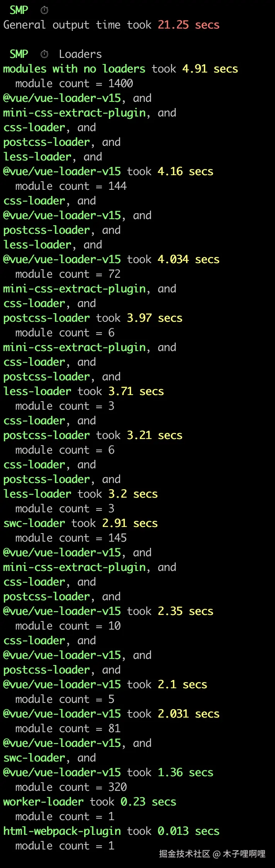Click the top SMP badge

point(19,10)
